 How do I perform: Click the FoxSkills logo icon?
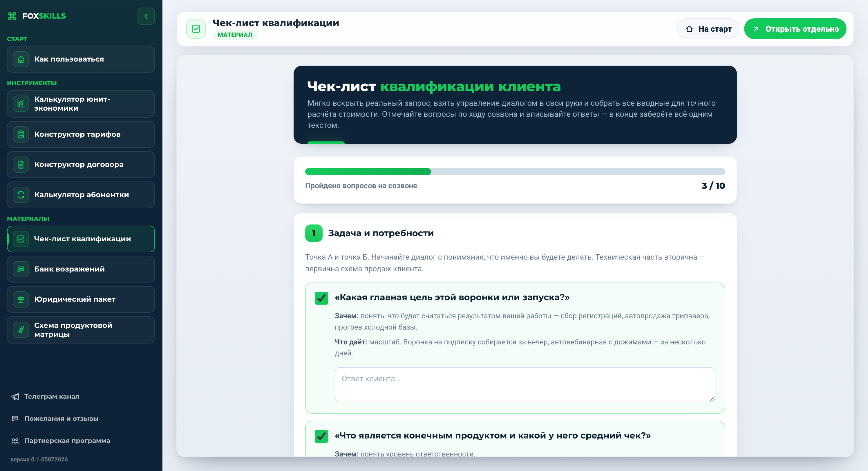point(12,16)
